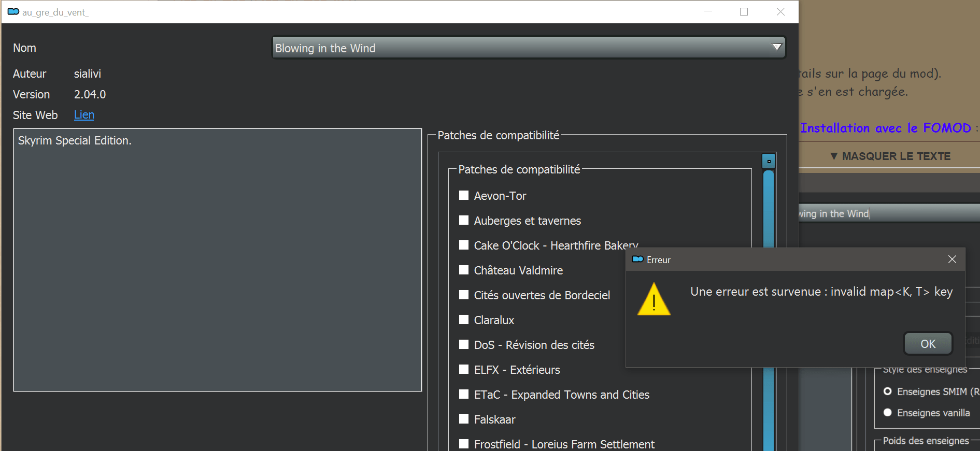Close the Erreur dialog with its X
980x451 pixels.
point(952,259)
